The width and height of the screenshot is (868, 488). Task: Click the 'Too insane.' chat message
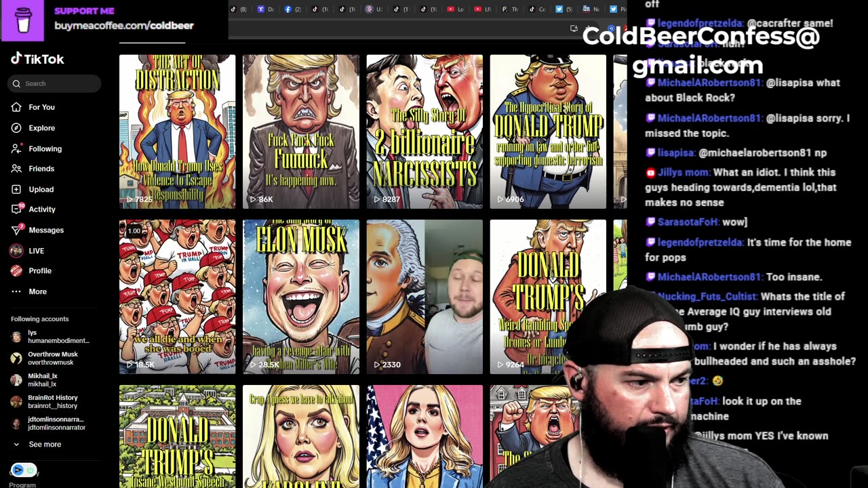793,277
